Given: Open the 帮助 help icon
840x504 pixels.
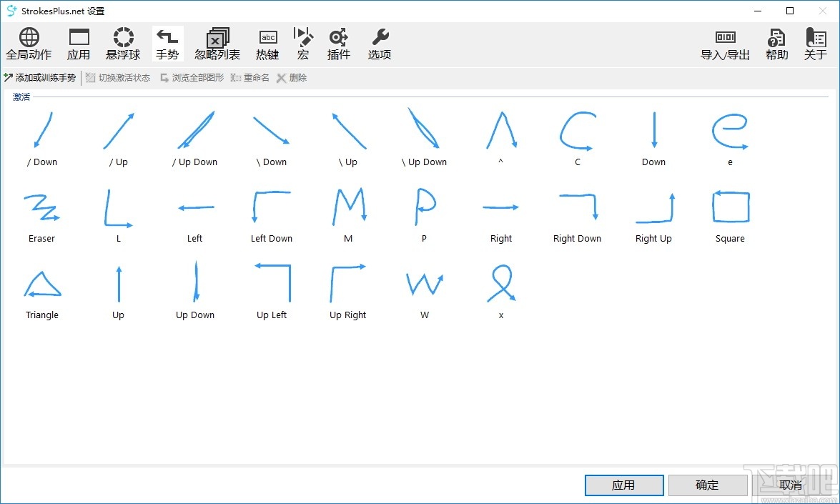Looking at the screenshot, I should click(x=776, y=44).
